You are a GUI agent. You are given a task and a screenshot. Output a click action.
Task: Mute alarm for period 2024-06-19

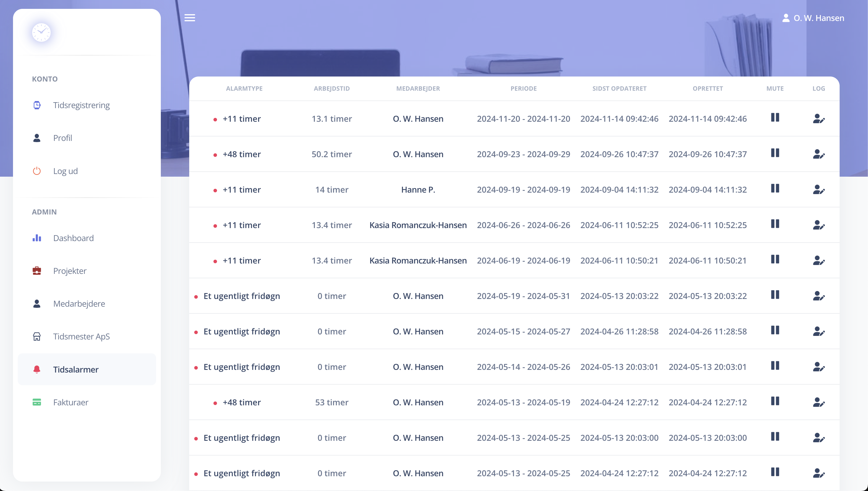(x=775, y=259)
